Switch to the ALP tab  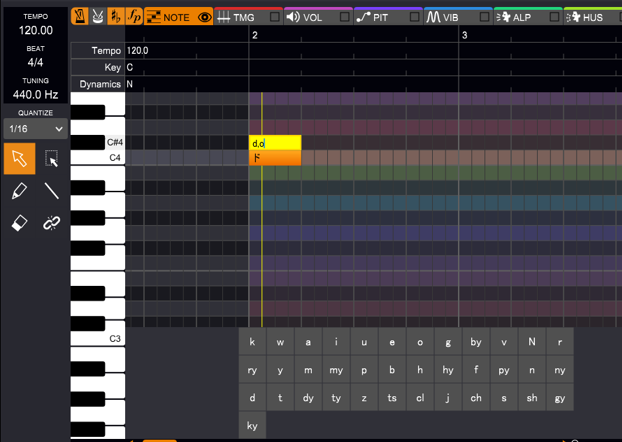pos(528,17)
